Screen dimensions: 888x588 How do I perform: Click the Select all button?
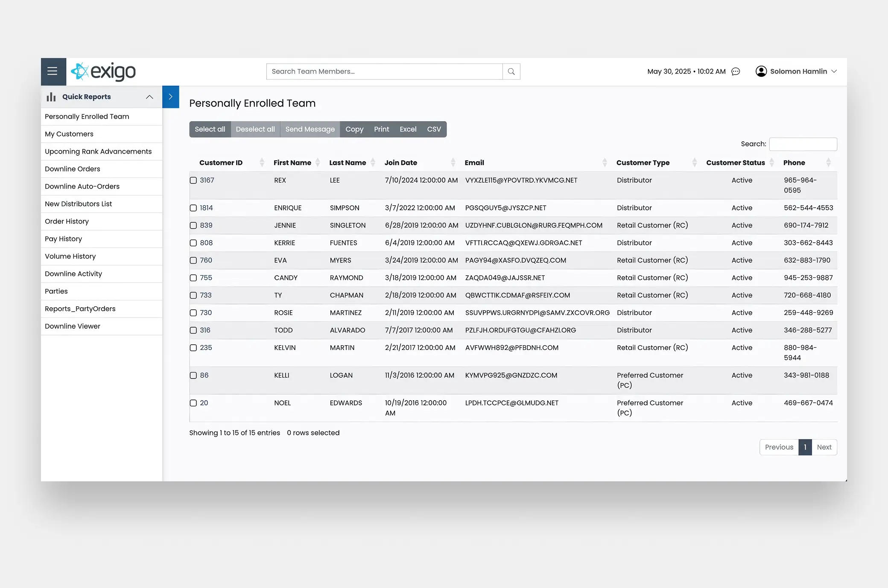point(210,129)
